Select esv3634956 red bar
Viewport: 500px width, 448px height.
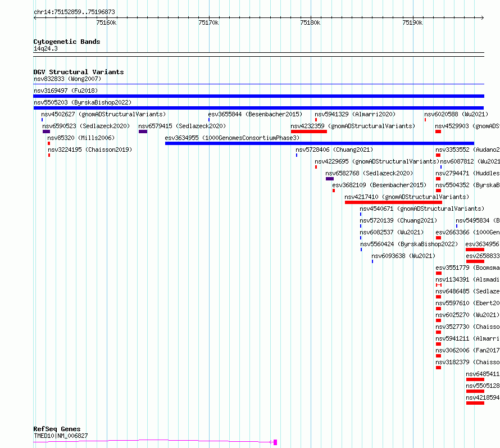(475, 250)
